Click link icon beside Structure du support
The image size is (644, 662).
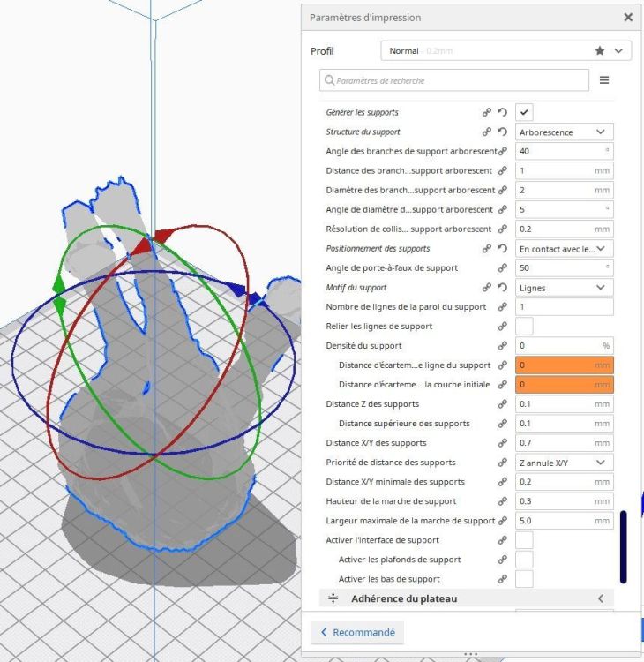tap(487, 132)
